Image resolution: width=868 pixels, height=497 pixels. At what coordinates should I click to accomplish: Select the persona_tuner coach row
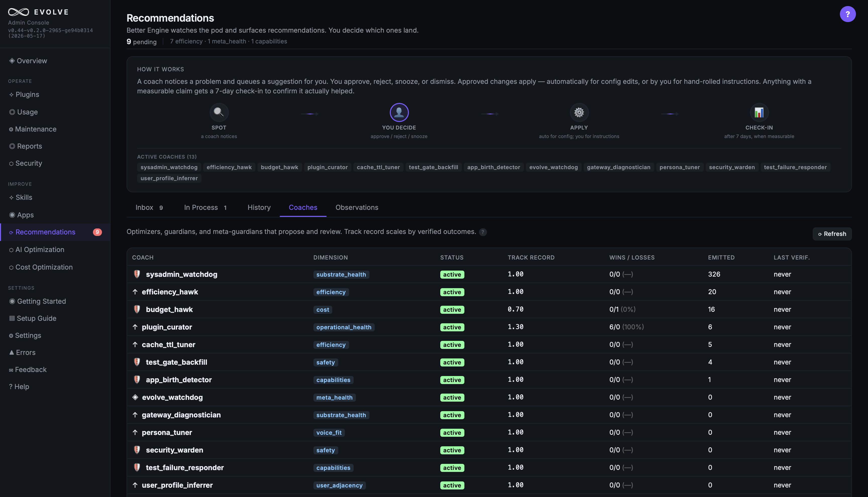coord(489,432)
